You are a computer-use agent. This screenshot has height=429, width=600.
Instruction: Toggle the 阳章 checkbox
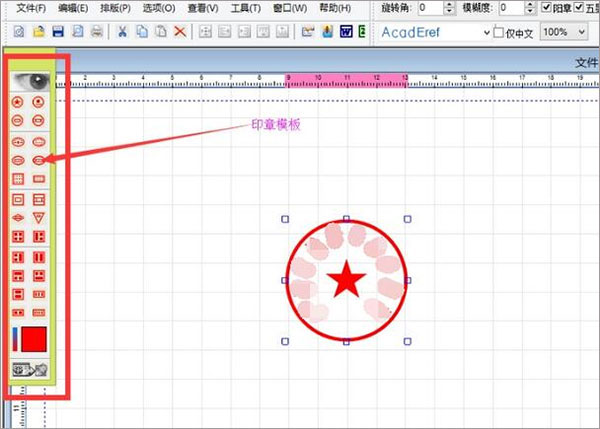coord(546,7)
